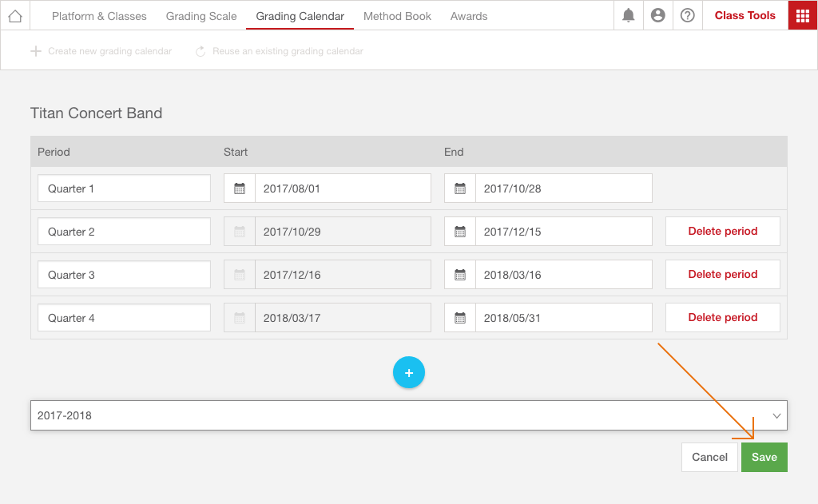Click the start date field 2017/12/16
This screenshot has height=504, width=818.
(x=343, y=275)
